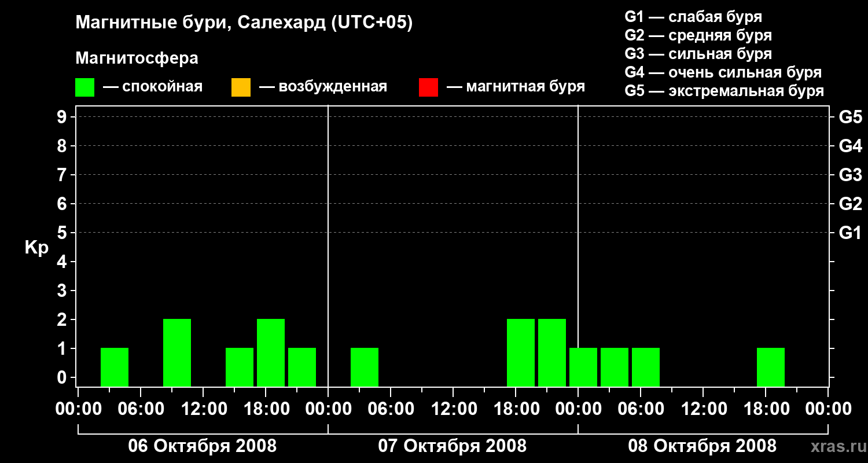Click the '08 Октября 2008' date label

click(x=703, y=446)
